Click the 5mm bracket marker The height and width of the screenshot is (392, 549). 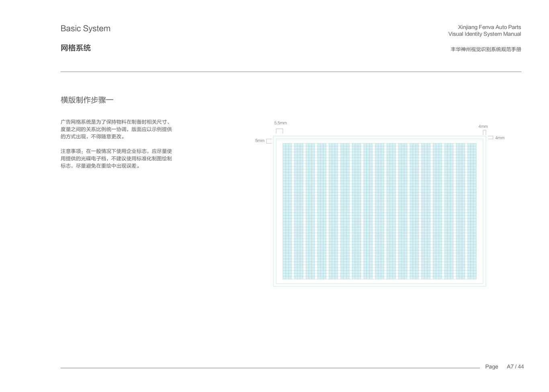coord(269,141)
